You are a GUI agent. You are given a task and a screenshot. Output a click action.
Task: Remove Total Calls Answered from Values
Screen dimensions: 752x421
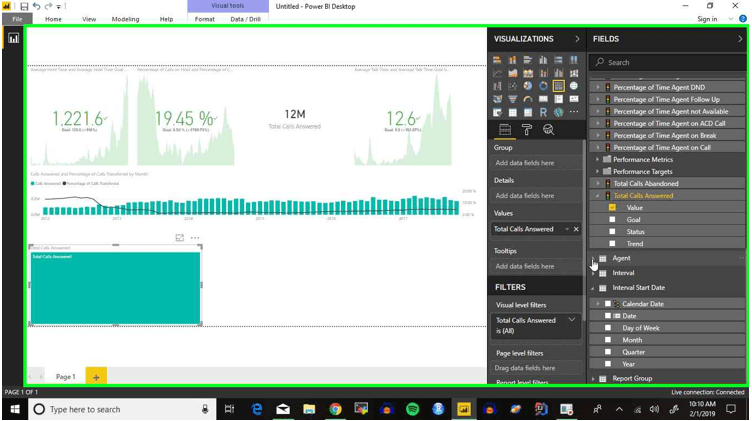click(x=576, y=229)
